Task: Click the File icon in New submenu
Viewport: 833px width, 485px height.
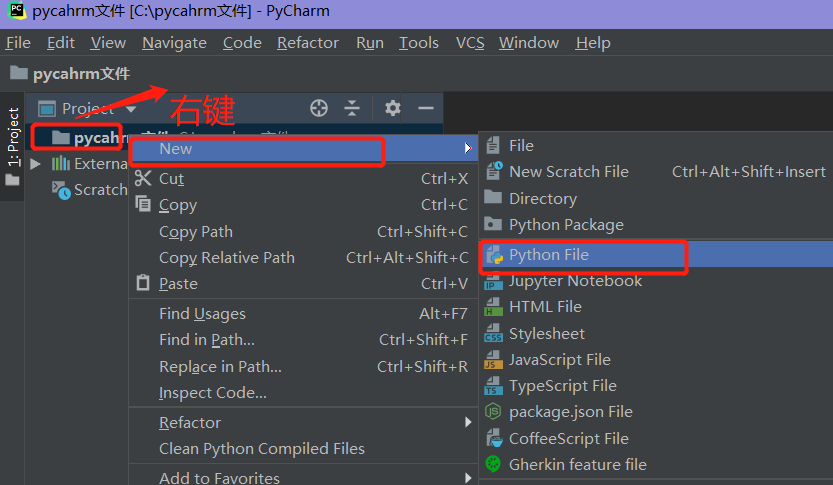Action: pos(493,145)
